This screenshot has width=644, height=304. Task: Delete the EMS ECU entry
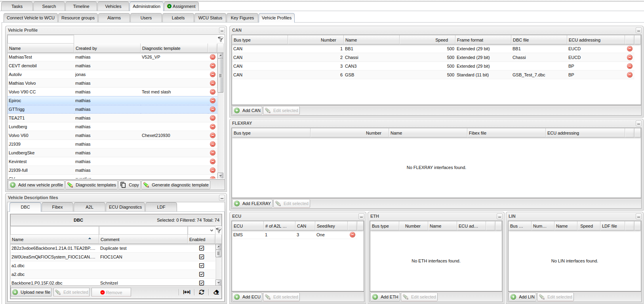tap(352, 235)
